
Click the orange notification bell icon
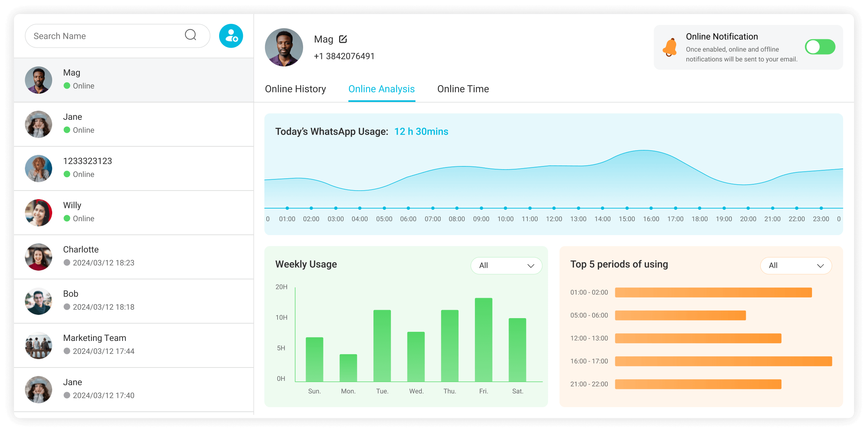click(670, 47)
